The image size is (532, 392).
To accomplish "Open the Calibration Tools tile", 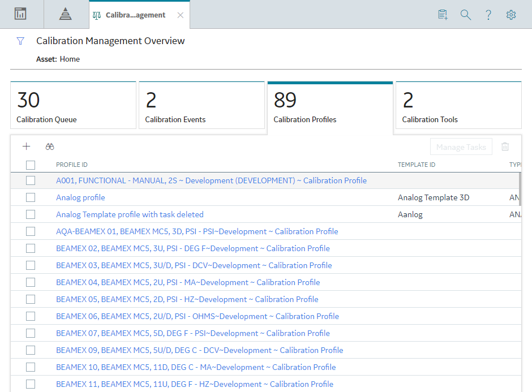I will (x=459, y=105).
